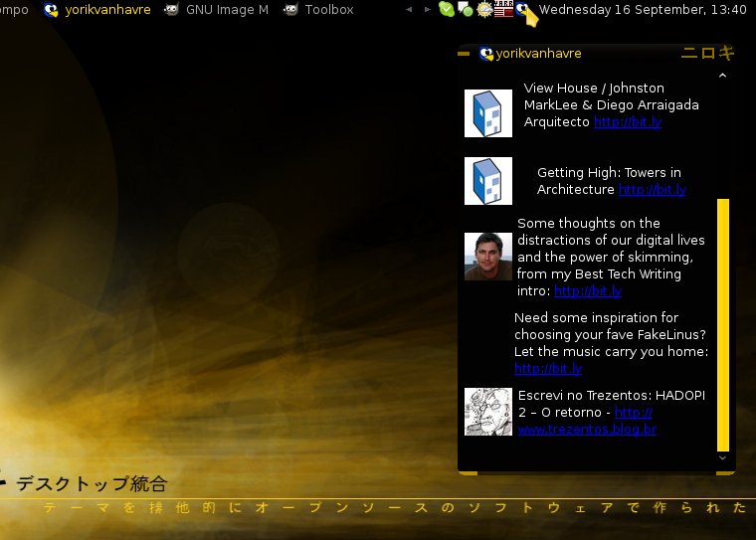Click the date and time clock
Screen dimensions: 756x540
click(643, 10)
